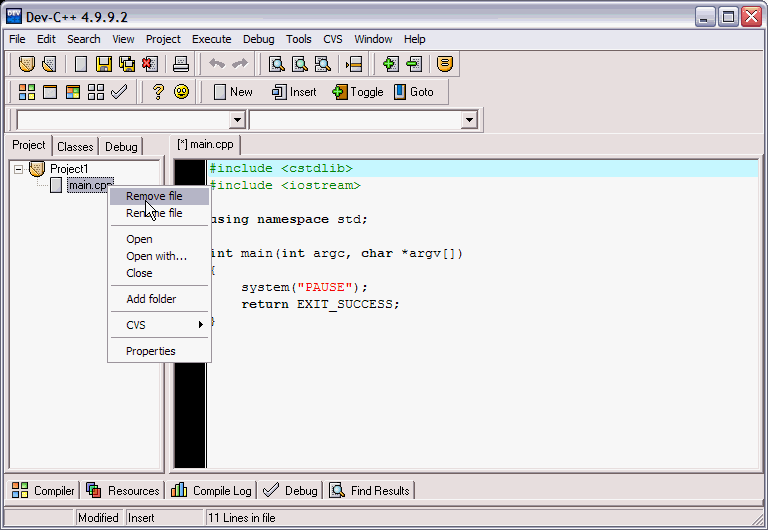Open the File menu
This screenshot has height=530, width=768.
tap(17, 39)
